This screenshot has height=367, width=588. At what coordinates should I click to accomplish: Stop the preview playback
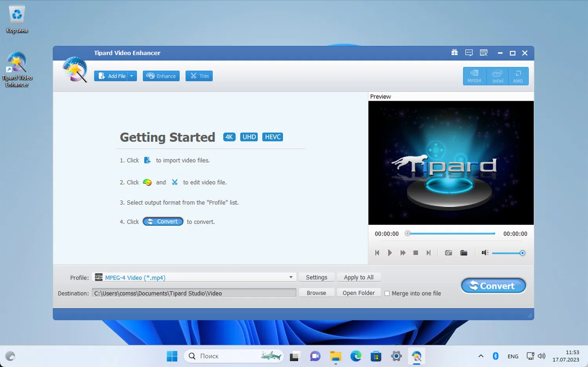(x=416, y=253)
